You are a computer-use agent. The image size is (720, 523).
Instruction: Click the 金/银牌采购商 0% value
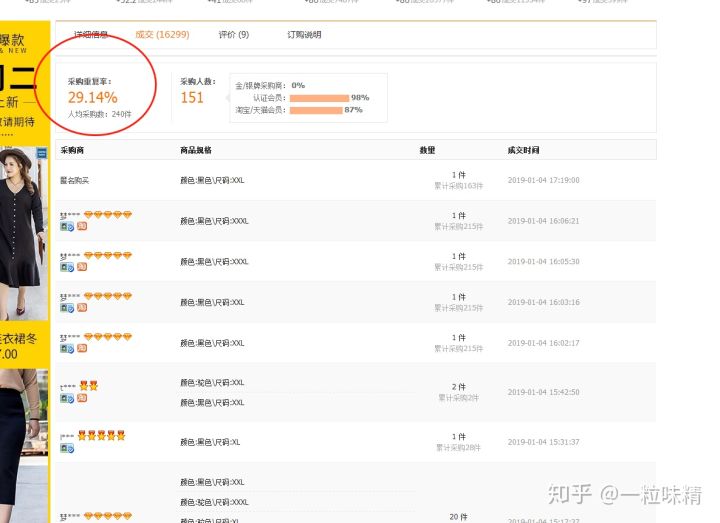coord(298,85)
